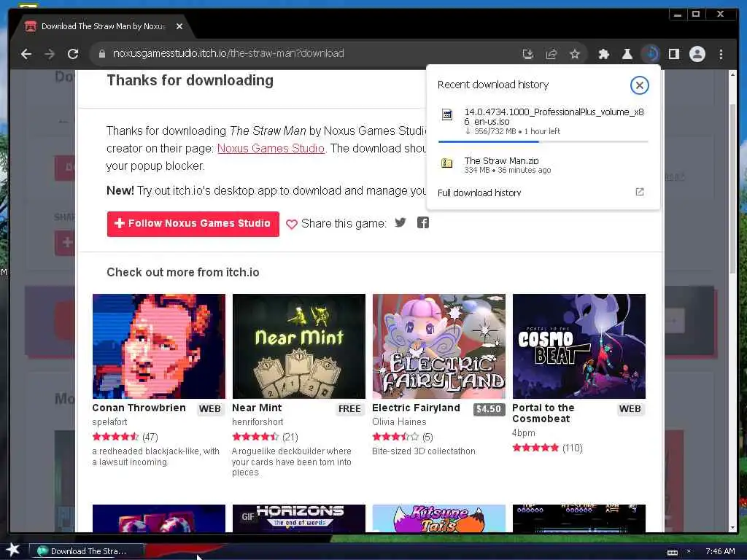
Task: Open the Electric Fairyland game thumbnail
Action: (438, 346)
